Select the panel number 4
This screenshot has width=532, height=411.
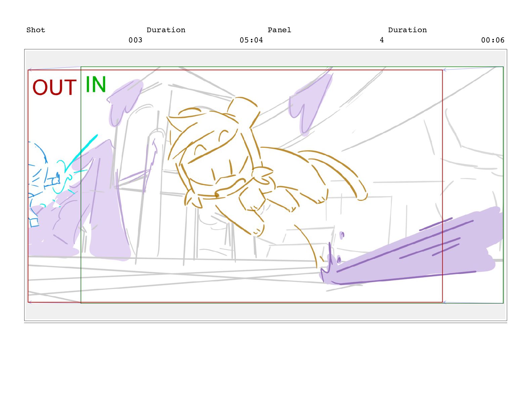pos(382,40)
